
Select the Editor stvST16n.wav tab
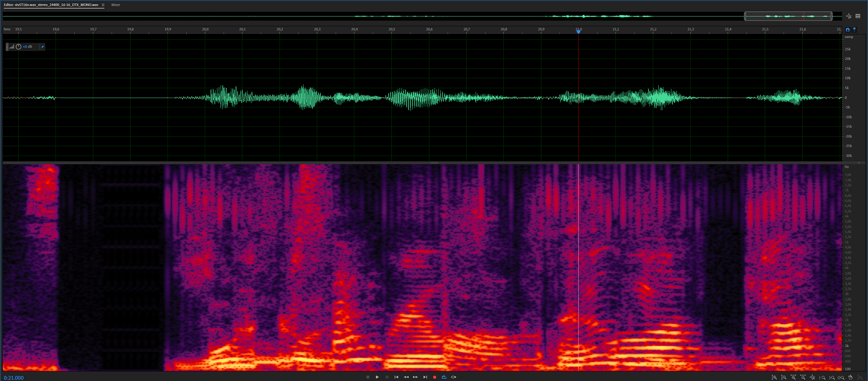click(51, 5)
